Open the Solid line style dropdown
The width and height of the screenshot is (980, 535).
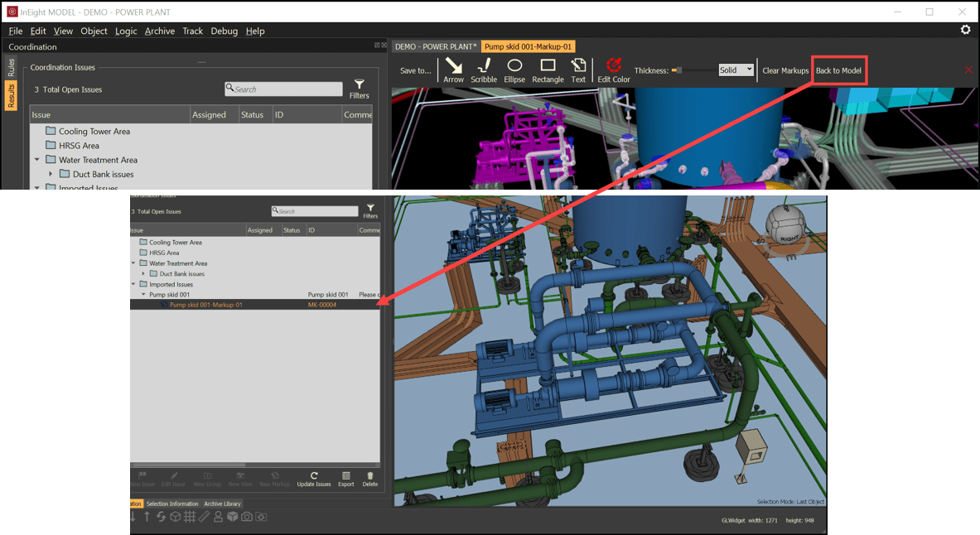point(736,70)
